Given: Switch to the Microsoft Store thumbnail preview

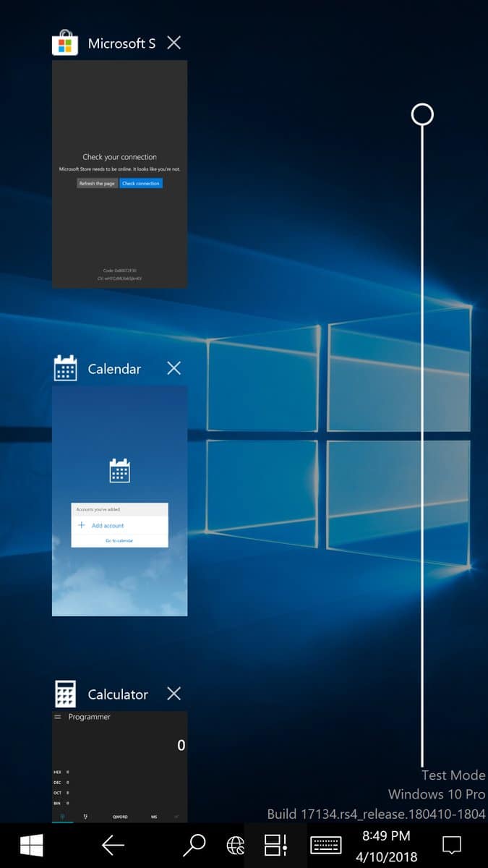Looking at the screenshot, I should pyautogui.click(x=119, y=174).
